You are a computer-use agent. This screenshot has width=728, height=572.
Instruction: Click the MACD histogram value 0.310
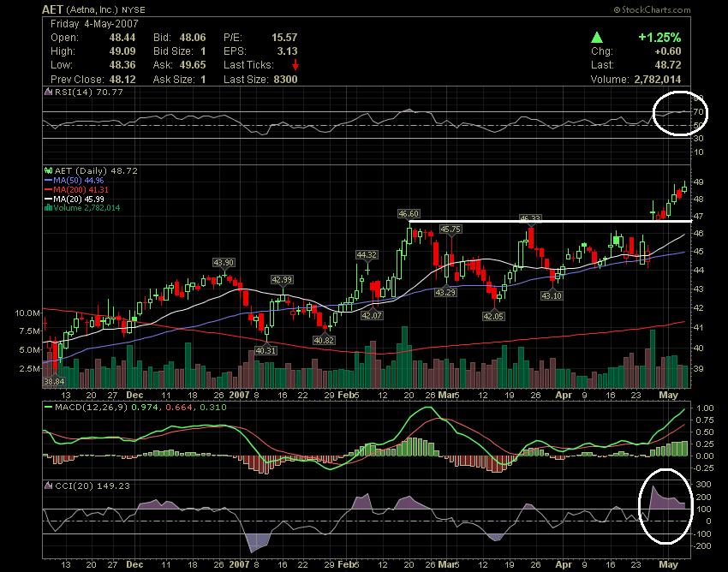tap(213, 408)
